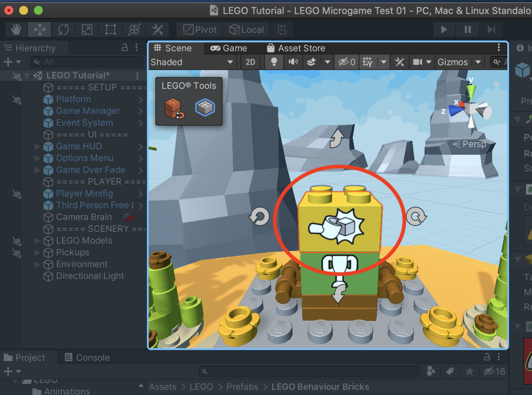
Task: Select the Hand tool in the toolbar
Action: point(16,30)
